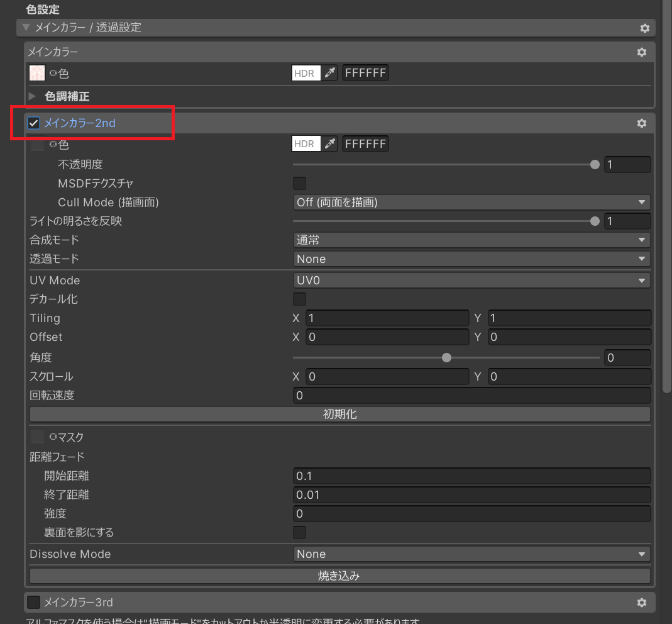672x624 pixels.
Task: Pick color with メインカラー eyedropper icon
Action: click(x=330, y=74)
